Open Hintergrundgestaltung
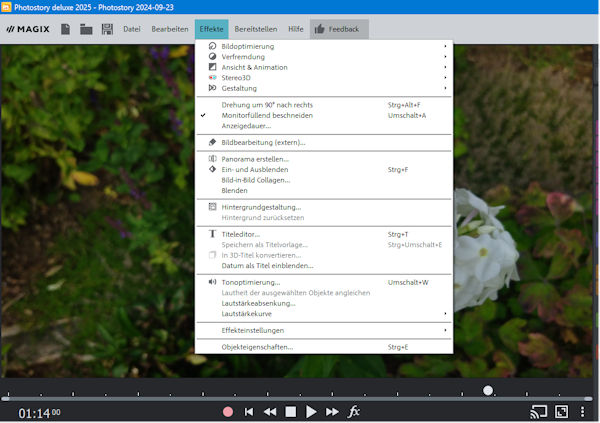600x423 pixels. point(324,207)
